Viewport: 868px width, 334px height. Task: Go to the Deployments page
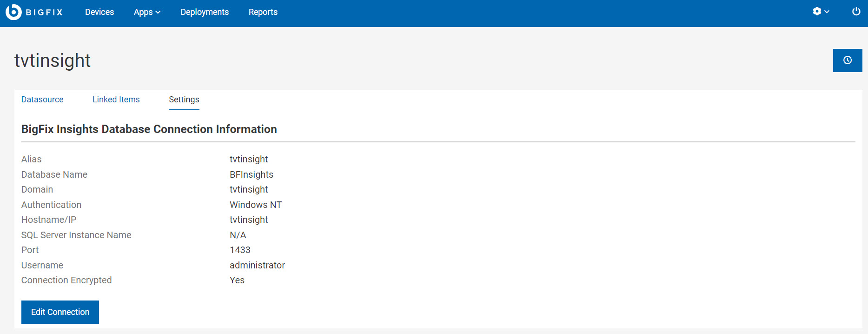(x=205, y=12)
